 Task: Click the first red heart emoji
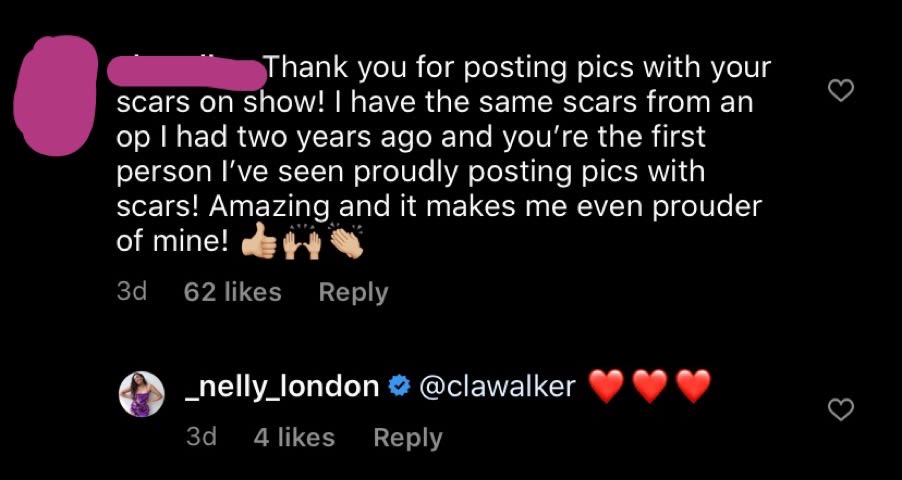coord(607,386)
